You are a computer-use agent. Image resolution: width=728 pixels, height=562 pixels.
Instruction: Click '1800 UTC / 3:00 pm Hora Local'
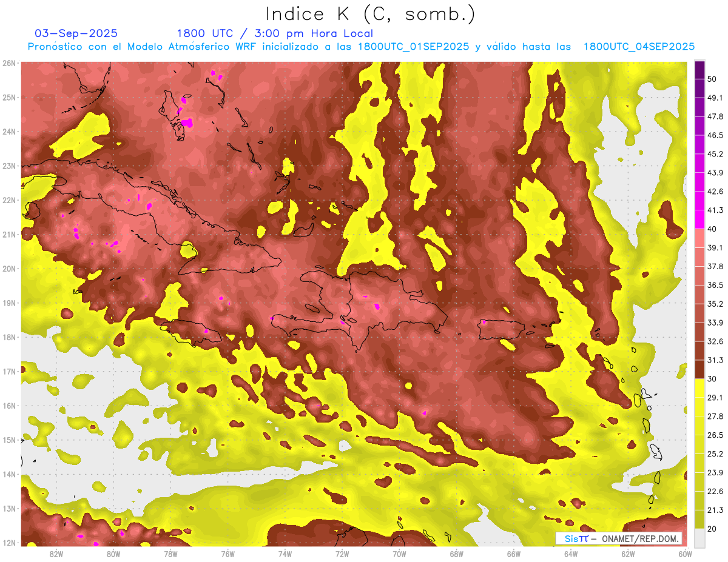275,33
